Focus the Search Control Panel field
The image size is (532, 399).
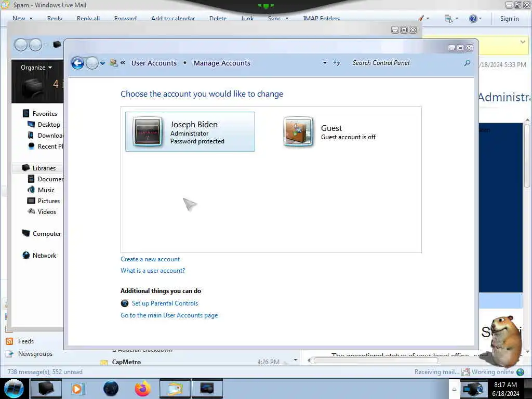pos(405,63)
